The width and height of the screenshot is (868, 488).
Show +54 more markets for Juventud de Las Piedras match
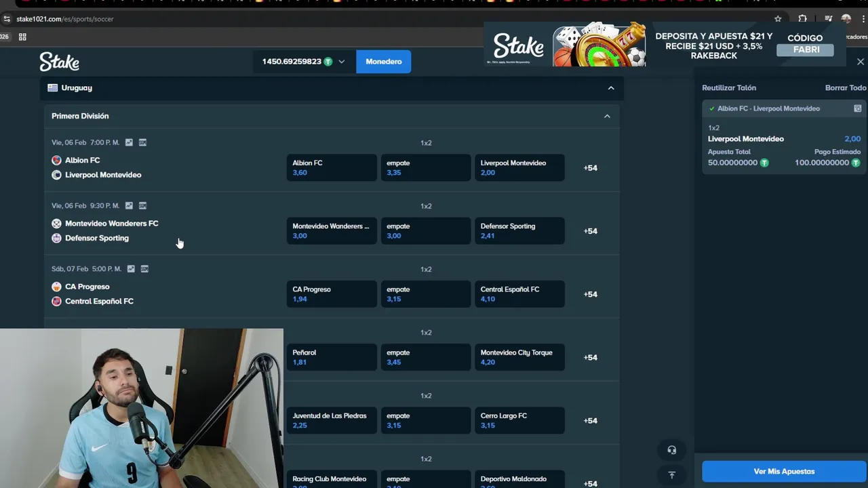[591, 421]
